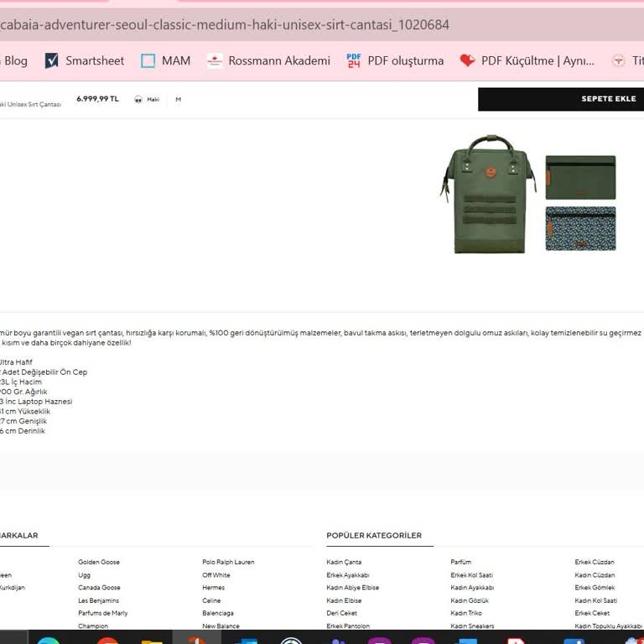Open PDF Küçültme heart icon bookmark

pos(467,60)
